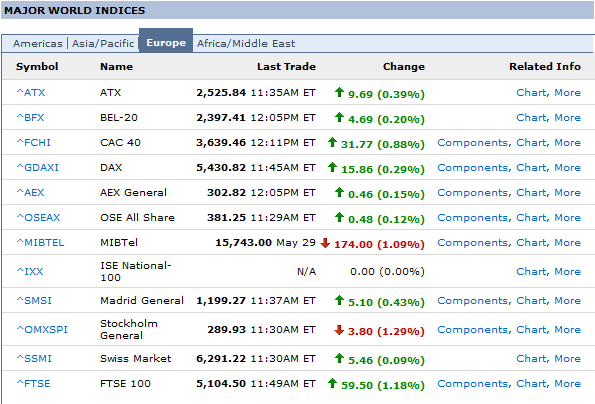The image size is (595, 404).
Task: Open the ^ATX symbol link
Action: pyautogui.click(x=31, y=93)
